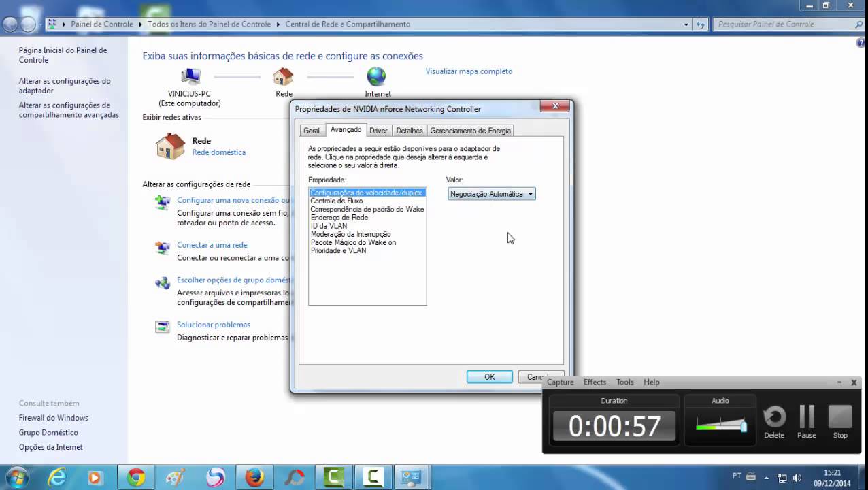Screen dimensions: 868x490
Task: Open Google Chrome from taskbar
Action: [136, 478]
